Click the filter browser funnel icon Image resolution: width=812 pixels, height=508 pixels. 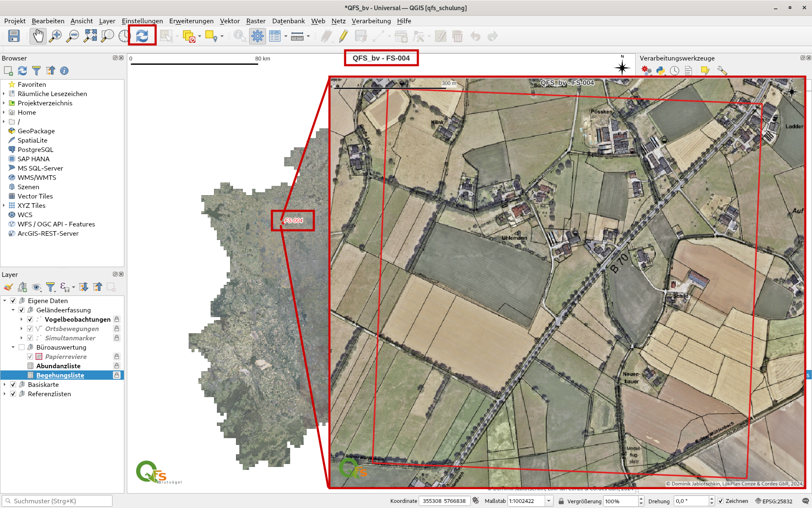[x=36, y=71]
